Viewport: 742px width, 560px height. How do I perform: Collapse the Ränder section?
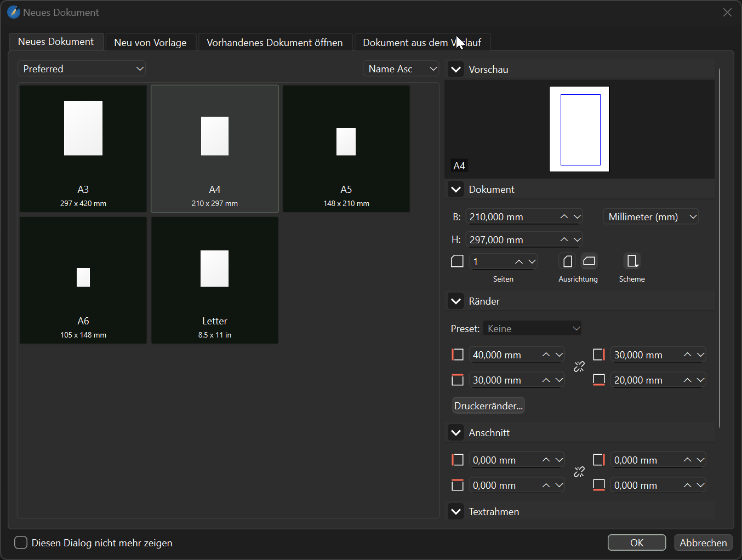(x=456, y=301)
